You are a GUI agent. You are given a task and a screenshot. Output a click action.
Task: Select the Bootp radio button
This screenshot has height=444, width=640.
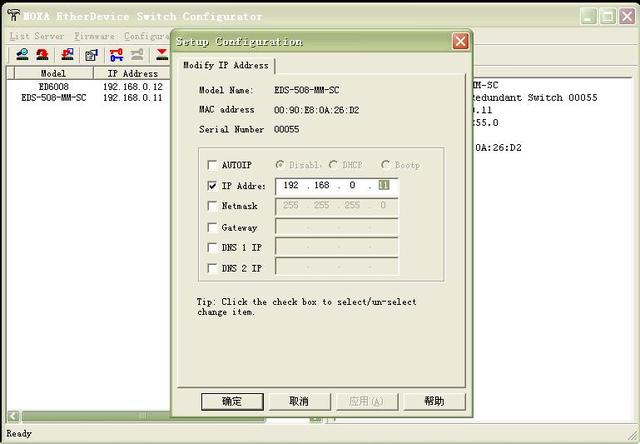385,164
